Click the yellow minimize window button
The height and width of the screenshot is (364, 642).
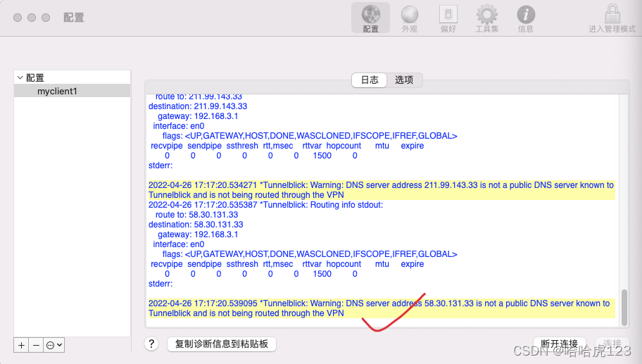[x=32, y=18]
